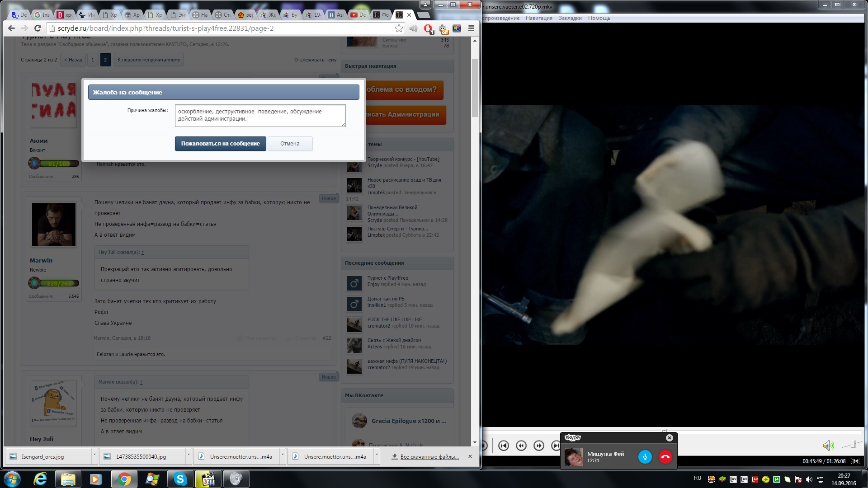This screenshot has width=868, height=488.
Task: Click in the Причина жалобы text field
Action: coord(260,116)
